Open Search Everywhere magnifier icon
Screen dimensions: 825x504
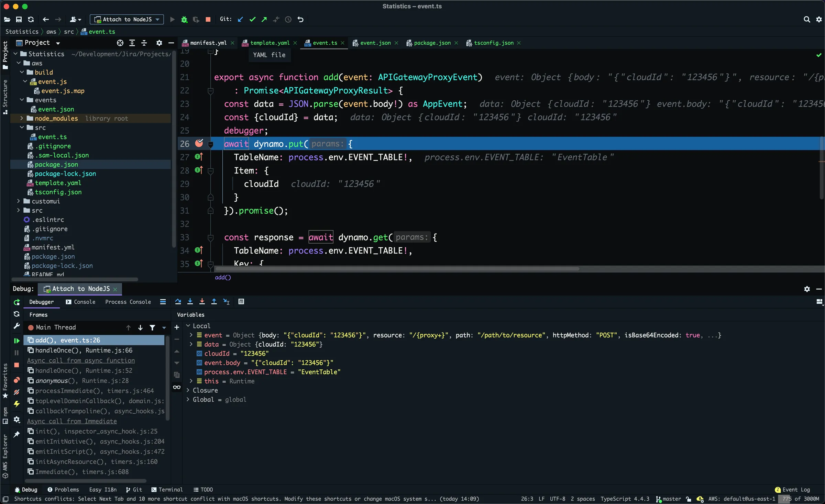[807, 20]
